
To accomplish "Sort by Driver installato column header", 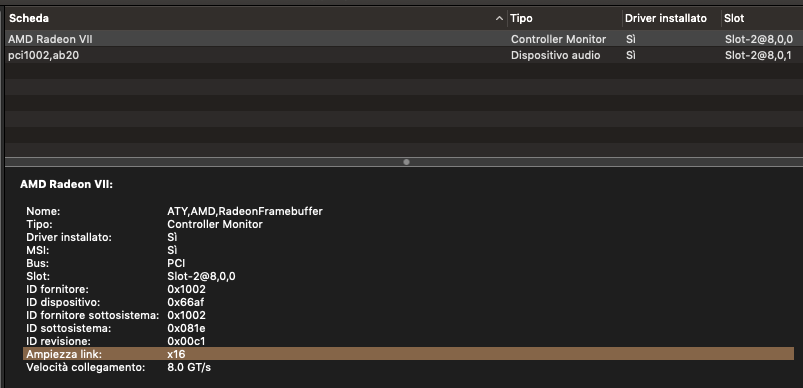I will (x=666, y=18).
